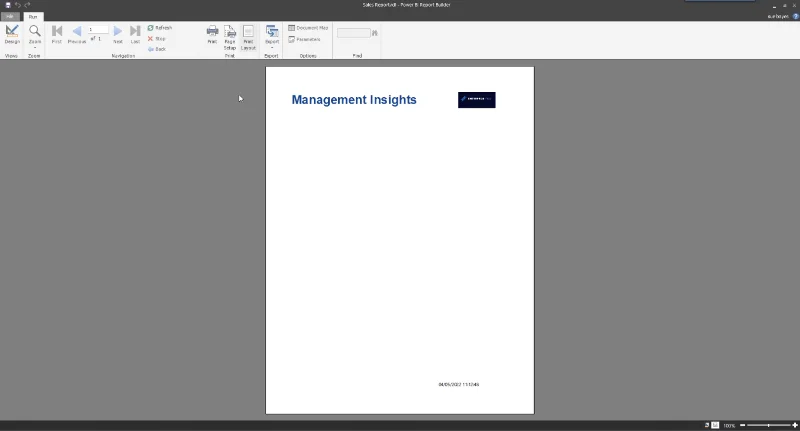Image resolution: width=800 pixels, height=431 pixels.
Task: Toggle Print Layout view
Action: (x=248, y=37)
